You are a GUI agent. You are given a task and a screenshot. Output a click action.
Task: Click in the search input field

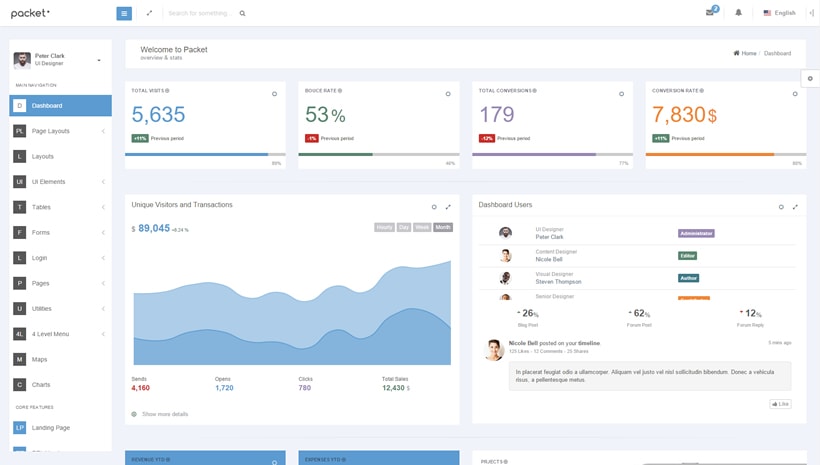[x=200, y=14]
